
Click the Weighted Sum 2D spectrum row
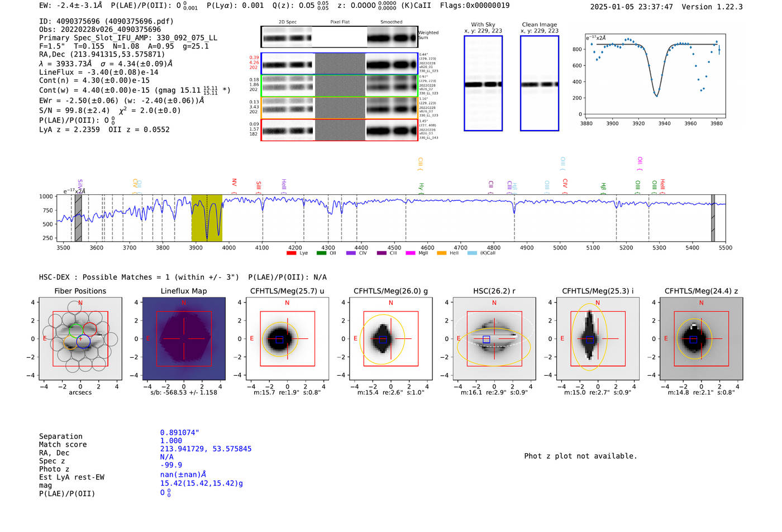[x=339, y=37]
